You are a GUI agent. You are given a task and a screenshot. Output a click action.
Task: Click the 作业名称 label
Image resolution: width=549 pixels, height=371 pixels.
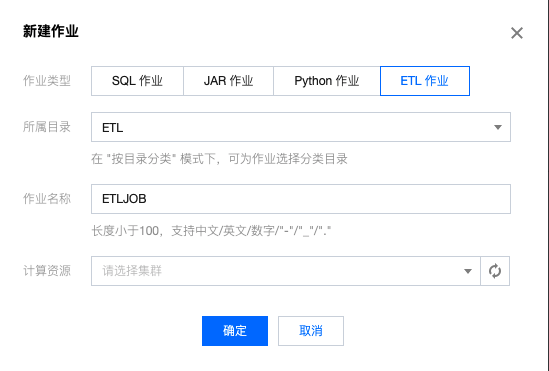[47, 199]
